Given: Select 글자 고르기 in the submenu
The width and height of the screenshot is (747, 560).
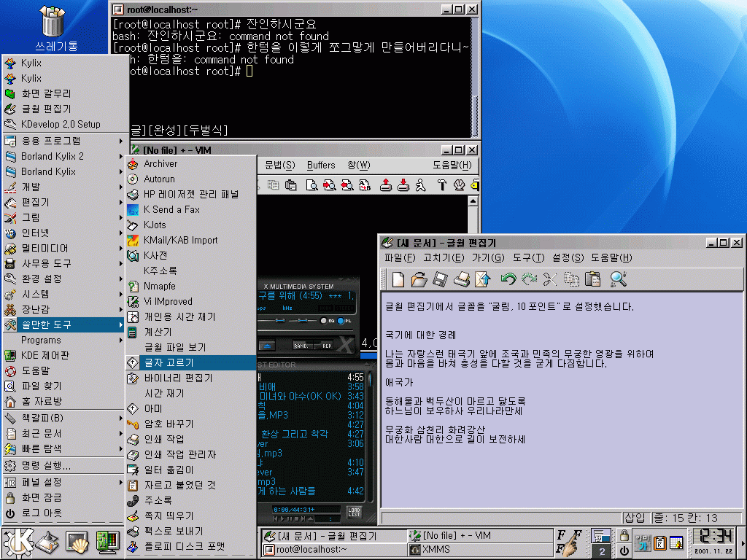Looking at the screenshot, I should [x=192, y=363].
